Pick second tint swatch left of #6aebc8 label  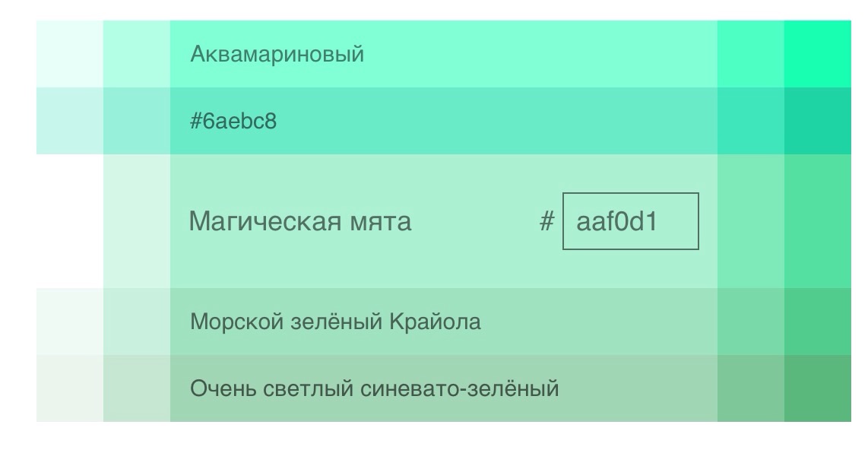(x=137, y=121)
